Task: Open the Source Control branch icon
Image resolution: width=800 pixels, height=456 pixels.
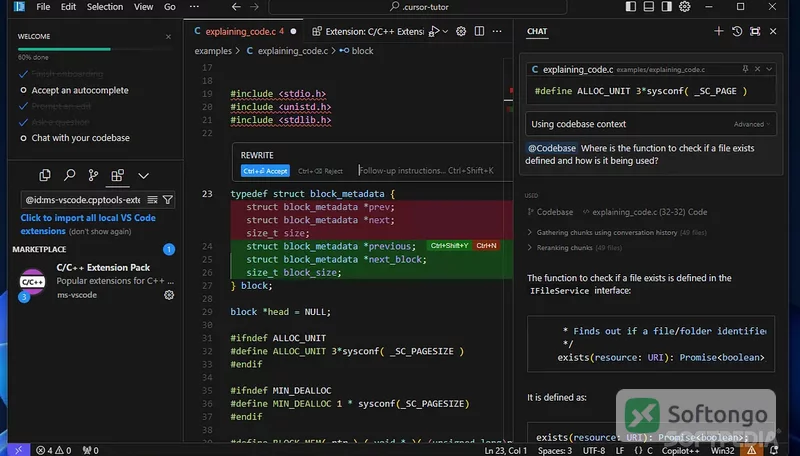Action: coord(93,175)
